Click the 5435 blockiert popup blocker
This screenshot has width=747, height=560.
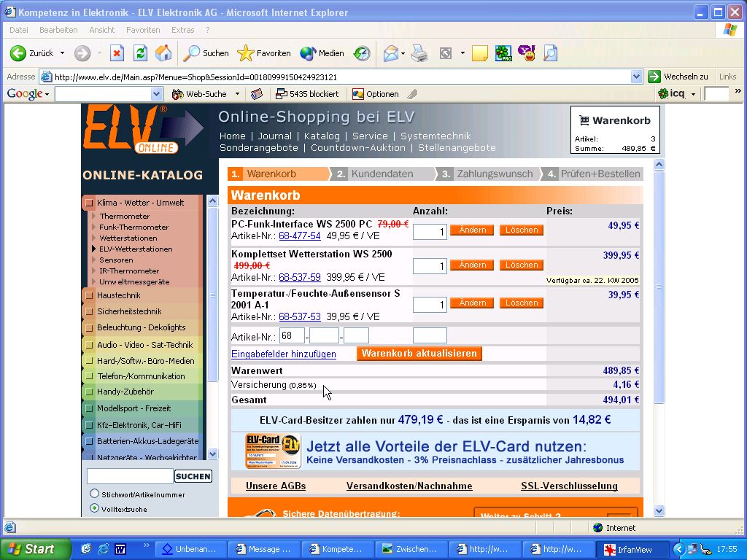click(x=307, y=94)
